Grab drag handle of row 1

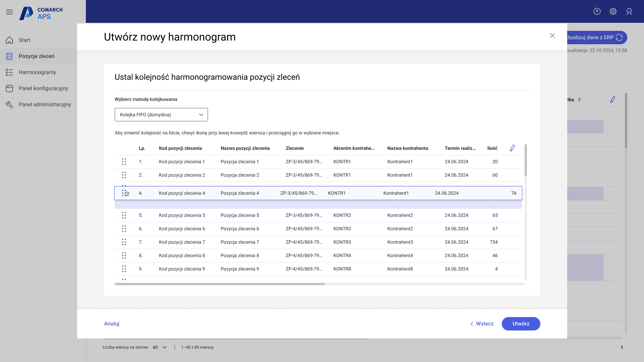pos(124,162)
